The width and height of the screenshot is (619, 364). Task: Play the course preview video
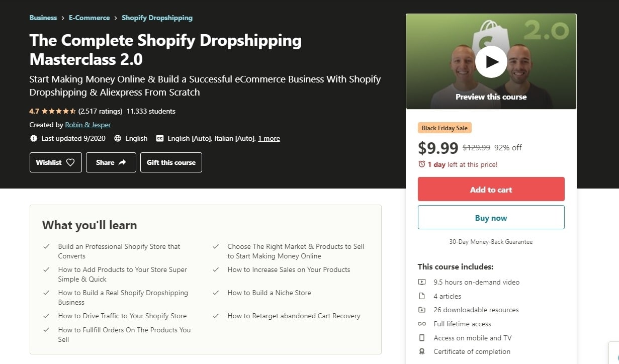pyautogui.click(x=491, y=62)
